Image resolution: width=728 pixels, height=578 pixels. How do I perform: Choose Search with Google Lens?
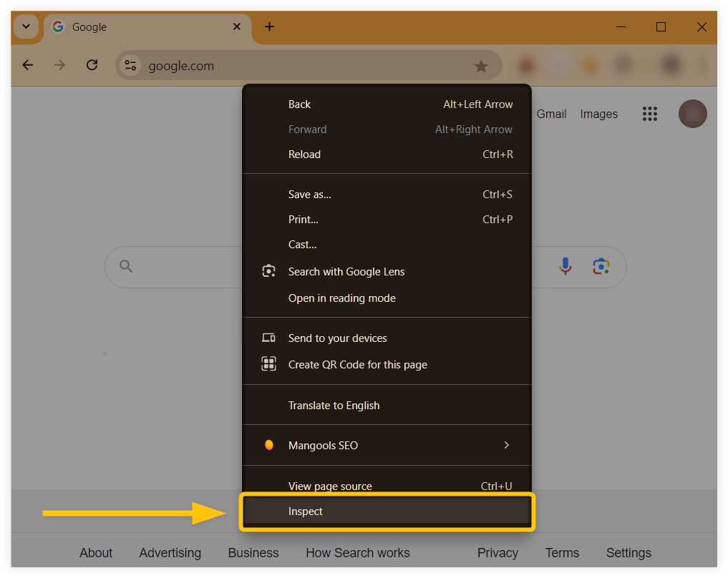coord(387,271)
